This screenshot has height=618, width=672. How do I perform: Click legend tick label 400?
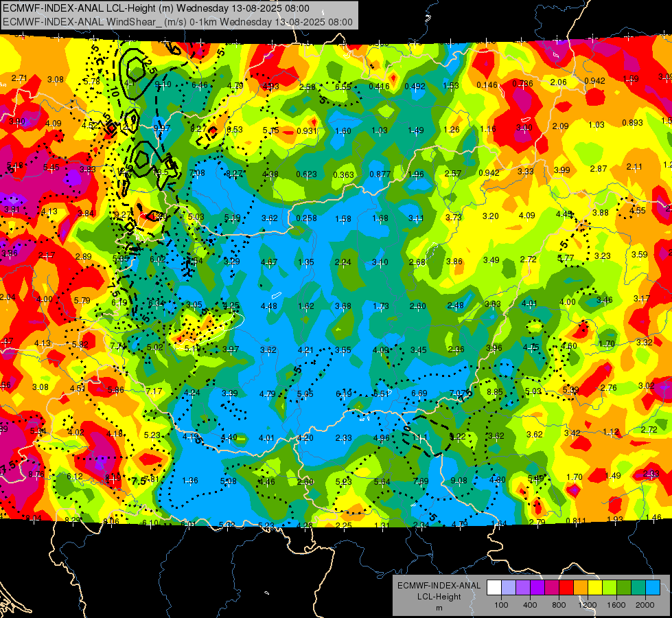(530, 605)
